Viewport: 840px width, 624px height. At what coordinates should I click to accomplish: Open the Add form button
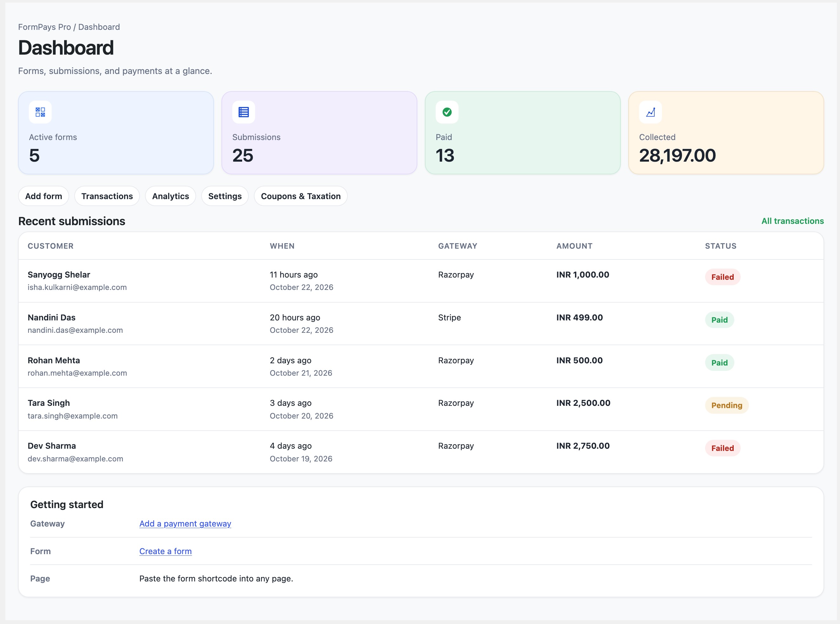[x=44, y=196]
